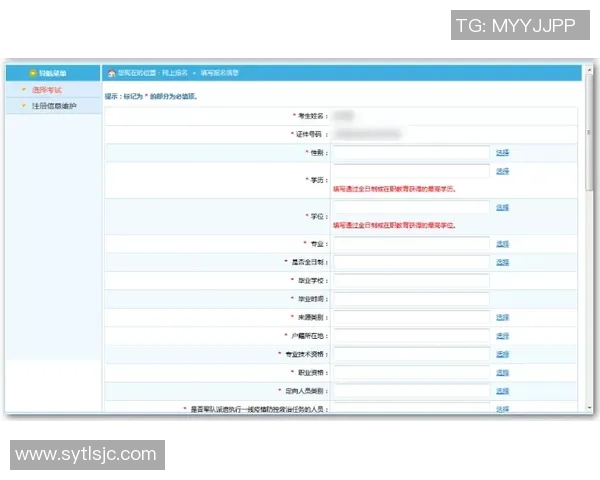Click the 选择 link for 户籍所在地
600x480 pixels.
click(x=502, y=335)
